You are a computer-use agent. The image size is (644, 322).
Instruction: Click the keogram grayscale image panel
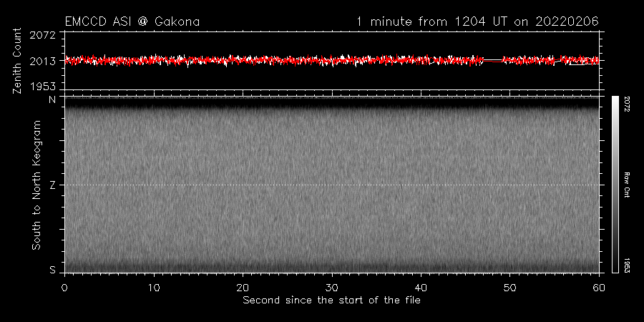(x=332, y=185)
